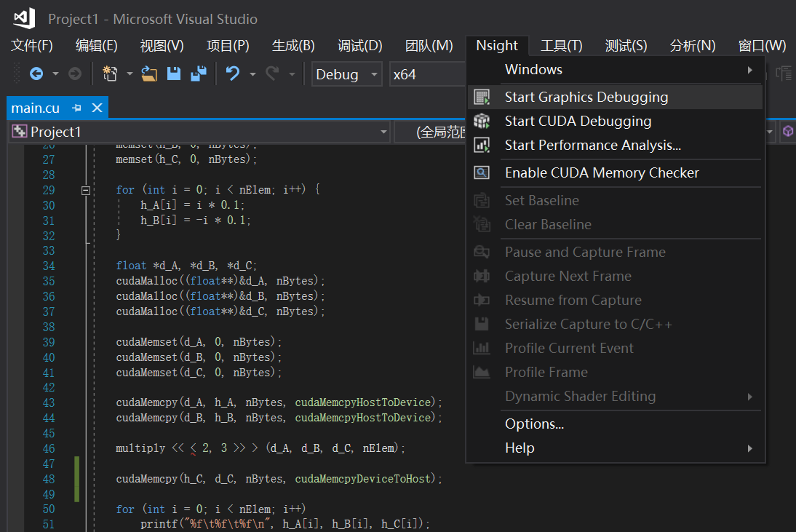Click cudaMemcpyDeviceToHost in line 48
The height and width of the screenshot is (532, 796).
point(362,479)
